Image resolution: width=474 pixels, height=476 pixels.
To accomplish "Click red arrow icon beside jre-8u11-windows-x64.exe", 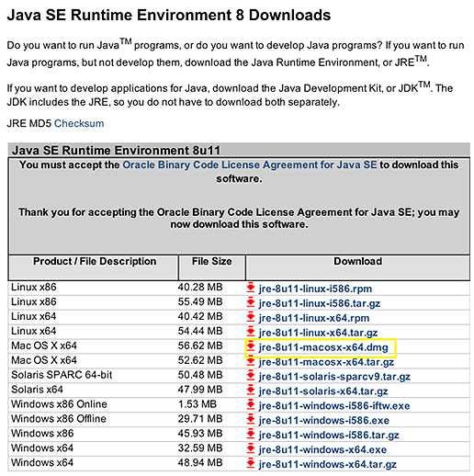I will tap(251, 448).
